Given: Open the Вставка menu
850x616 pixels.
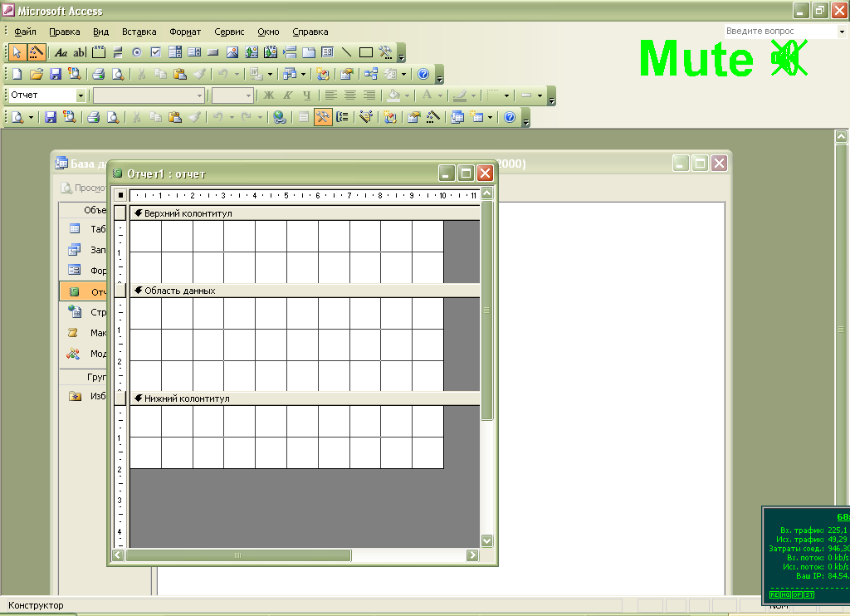Looking at the screenshot, I should [139, 32].
